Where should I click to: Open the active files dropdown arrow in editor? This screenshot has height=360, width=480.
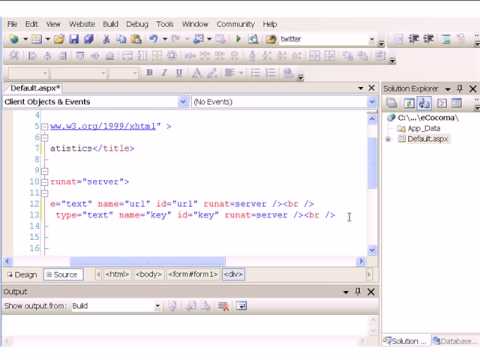coord(360,88)
